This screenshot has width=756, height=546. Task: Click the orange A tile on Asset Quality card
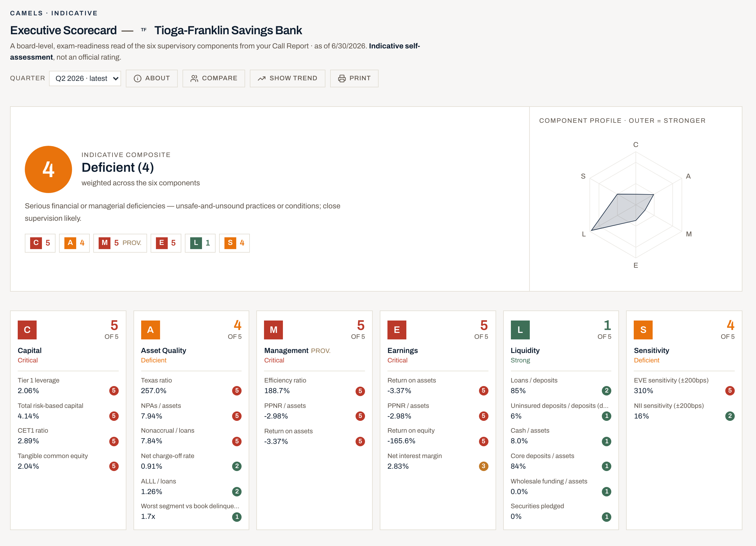coord(150,330)
